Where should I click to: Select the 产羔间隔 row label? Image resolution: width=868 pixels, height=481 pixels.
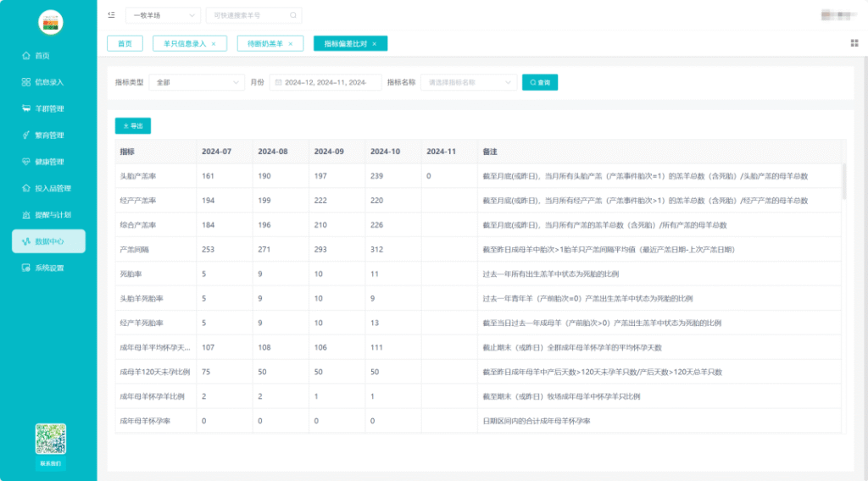pos(135,250)
